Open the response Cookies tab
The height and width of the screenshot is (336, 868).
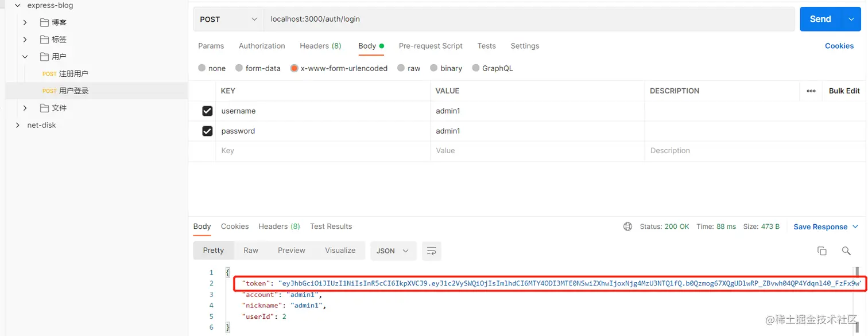click(x=235, y=226)
